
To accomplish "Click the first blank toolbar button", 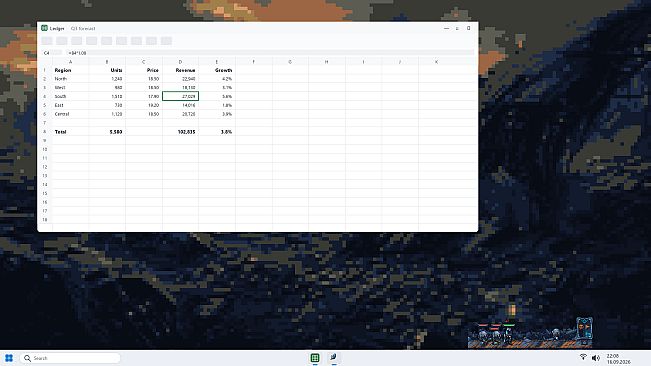I will point(47,41).
